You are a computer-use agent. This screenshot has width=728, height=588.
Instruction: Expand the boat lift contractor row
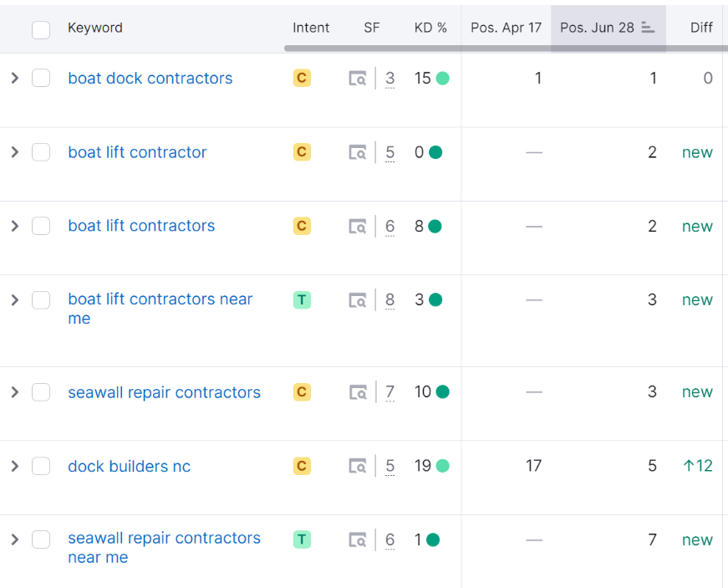[x=14, y=152]
